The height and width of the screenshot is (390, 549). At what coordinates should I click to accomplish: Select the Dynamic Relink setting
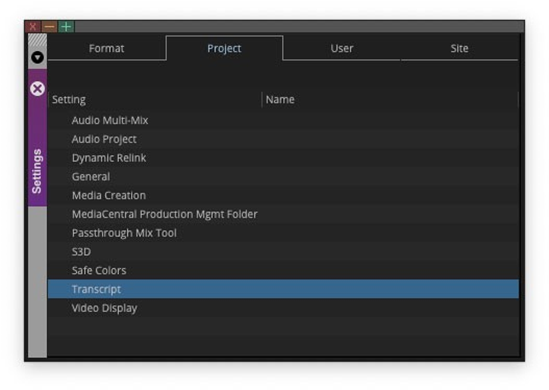283,158
